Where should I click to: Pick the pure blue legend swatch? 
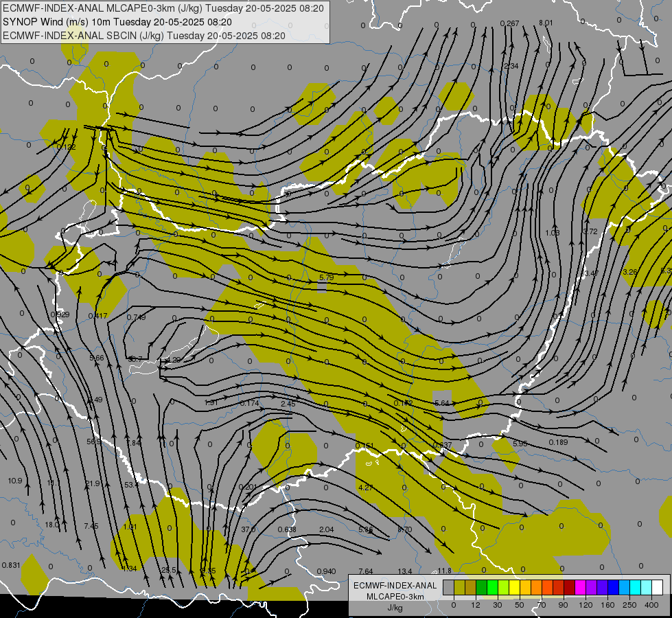[613, 587]
